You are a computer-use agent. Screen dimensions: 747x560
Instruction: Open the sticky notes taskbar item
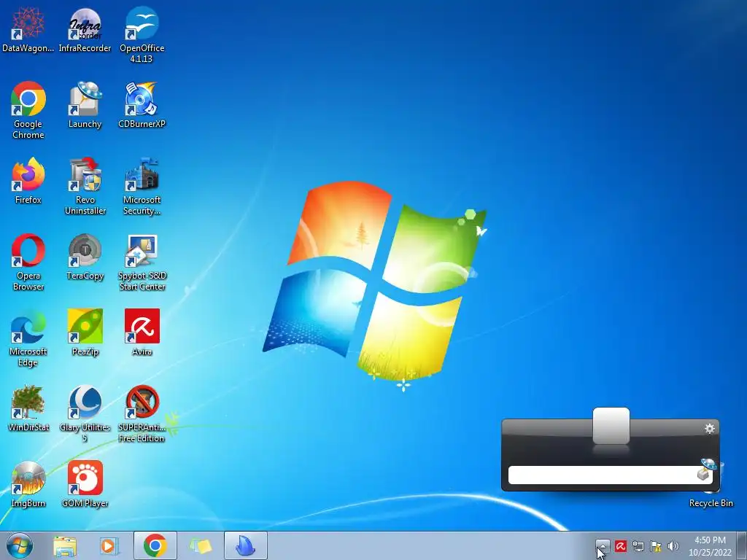(x=201, y=545)
